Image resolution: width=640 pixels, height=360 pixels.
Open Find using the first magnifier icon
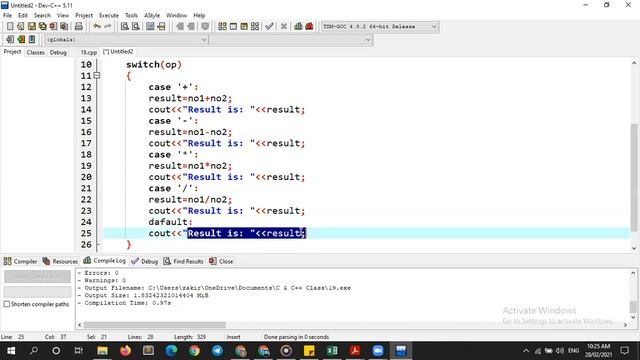[125, 27]
